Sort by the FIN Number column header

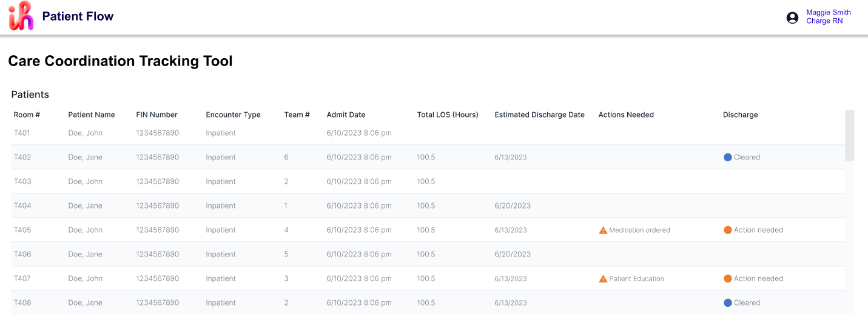tap(156, 115)
